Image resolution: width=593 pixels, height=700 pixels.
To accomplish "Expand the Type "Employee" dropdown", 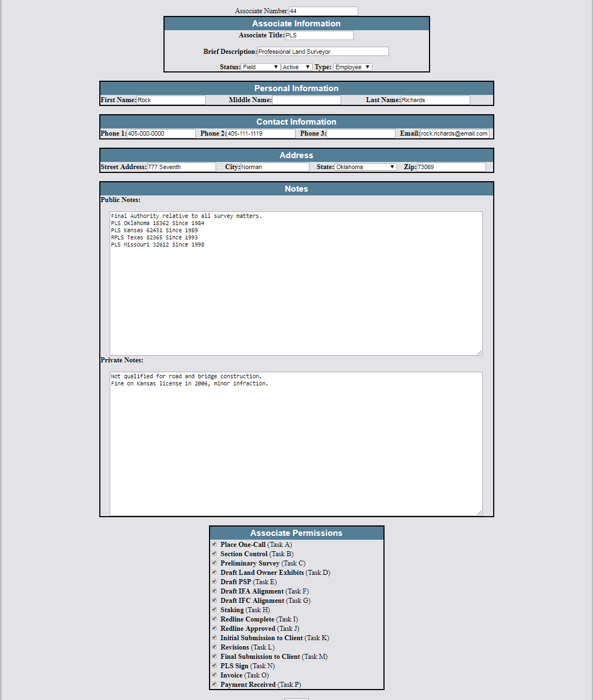I will [353, 67].
